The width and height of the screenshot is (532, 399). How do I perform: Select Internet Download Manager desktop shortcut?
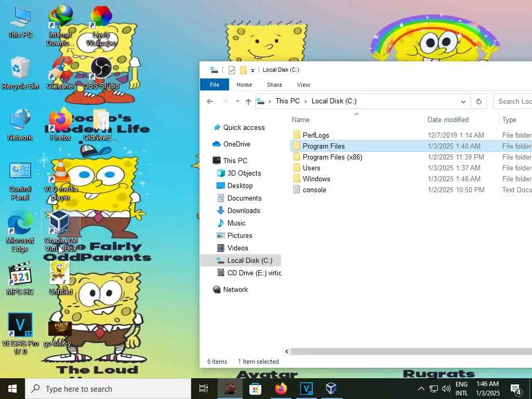(x=60, y=25)
